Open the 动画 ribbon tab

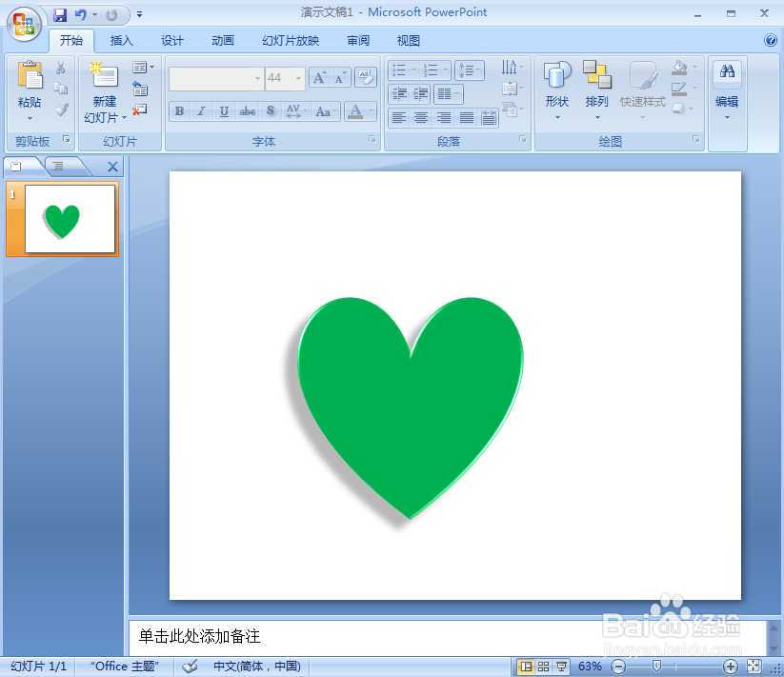223,41
